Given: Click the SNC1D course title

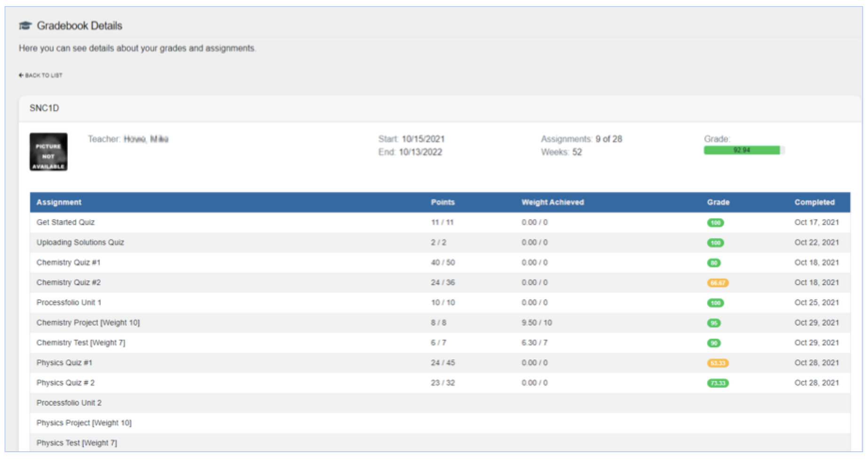Looking at the screenshot, I should (x=44, y=108).
